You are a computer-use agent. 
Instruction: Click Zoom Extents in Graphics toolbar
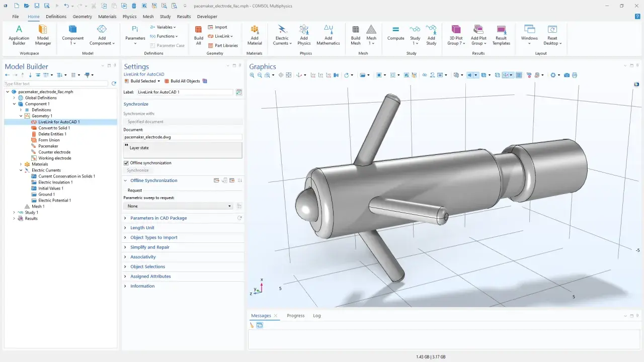(289, 75)
